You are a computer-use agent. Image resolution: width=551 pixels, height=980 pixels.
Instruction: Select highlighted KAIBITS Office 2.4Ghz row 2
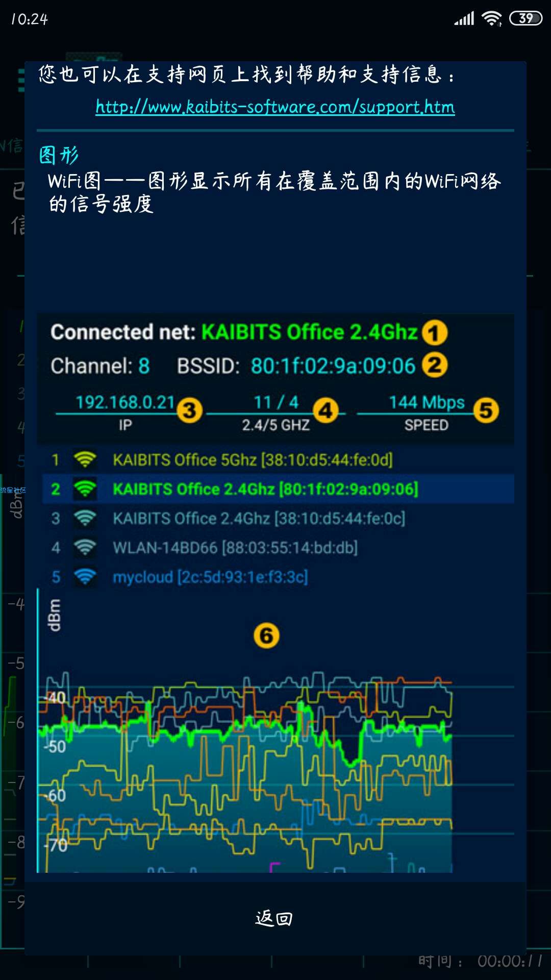click(x=278, y=489)
